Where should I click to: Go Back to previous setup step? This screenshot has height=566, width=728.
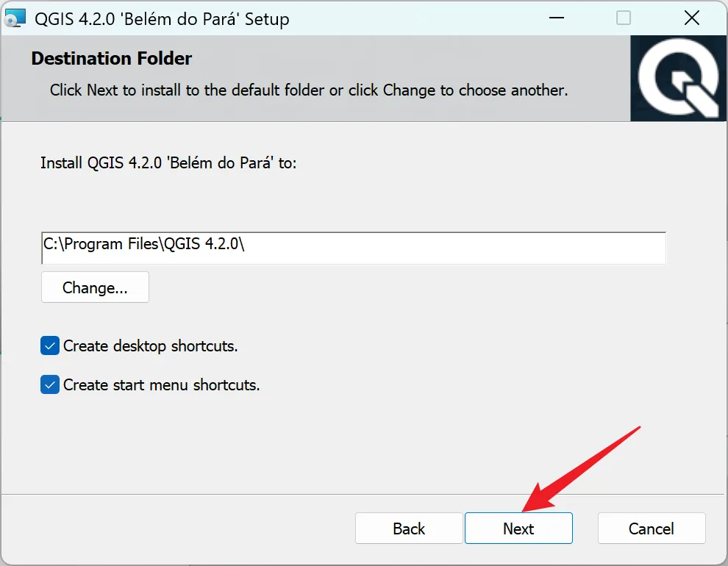(x=409, y=528)
